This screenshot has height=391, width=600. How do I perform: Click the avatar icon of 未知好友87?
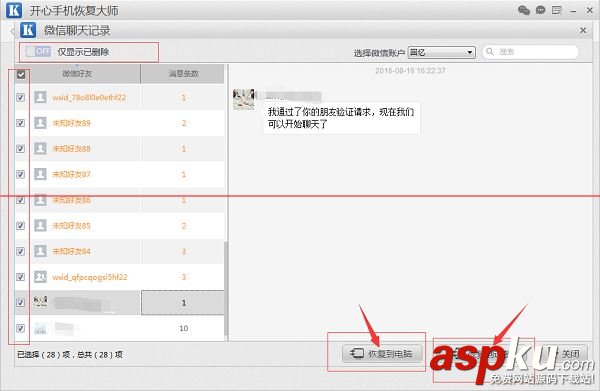click(x=40, y=174)
